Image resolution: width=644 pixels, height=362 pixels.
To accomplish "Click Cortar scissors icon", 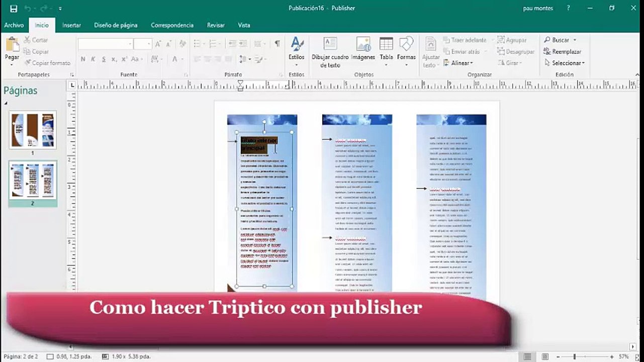I will point(27,40).
